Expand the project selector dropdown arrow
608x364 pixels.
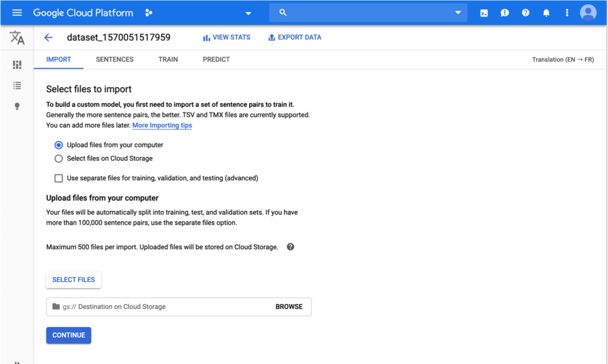tap(248, 13)
